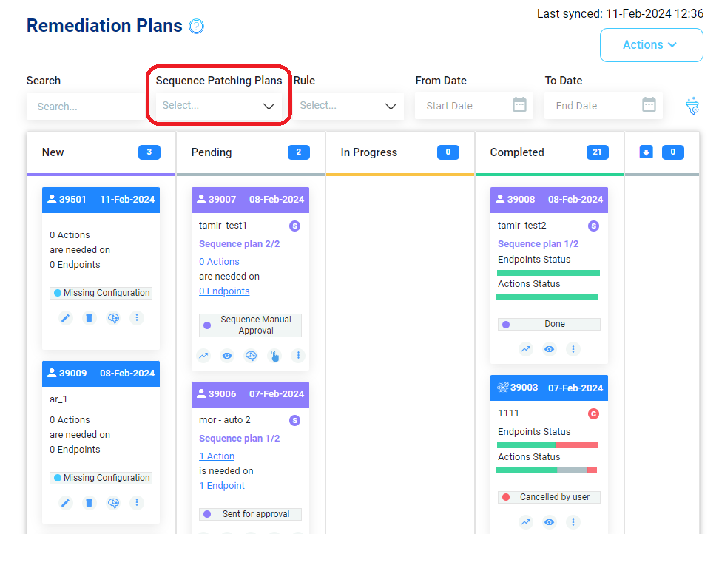Screen dimensions: 719x588
Task: Expand the Rule select dropdown
Action: (x=348, y=106)
